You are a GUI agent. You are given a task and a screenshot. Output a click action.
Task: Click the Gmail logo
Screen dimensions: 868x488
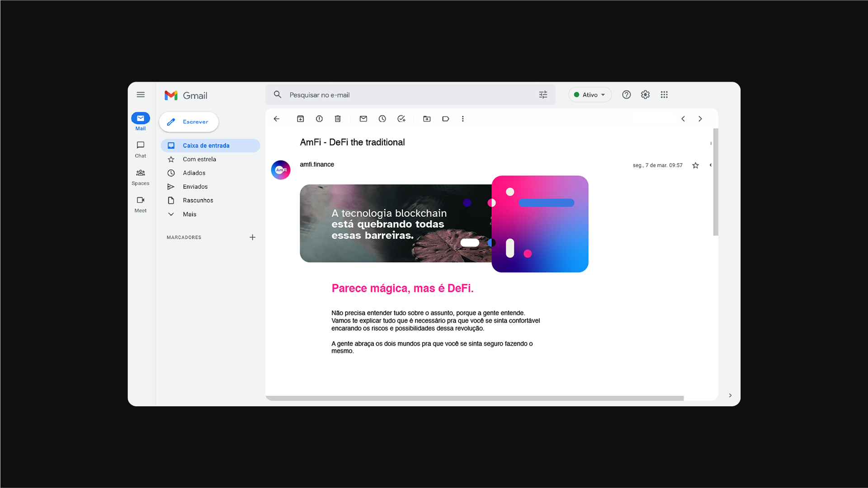[x=186, y=95]
